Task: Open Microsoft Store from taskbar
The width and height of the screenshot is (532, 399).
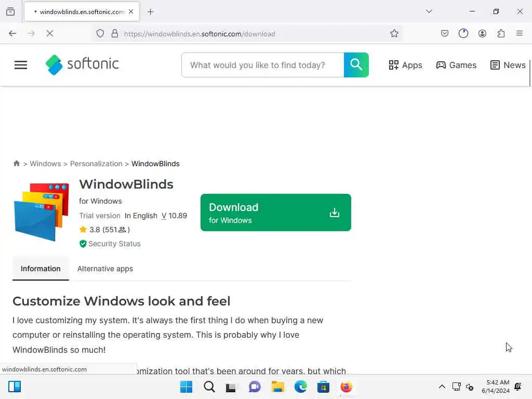Action: point(323,387)
